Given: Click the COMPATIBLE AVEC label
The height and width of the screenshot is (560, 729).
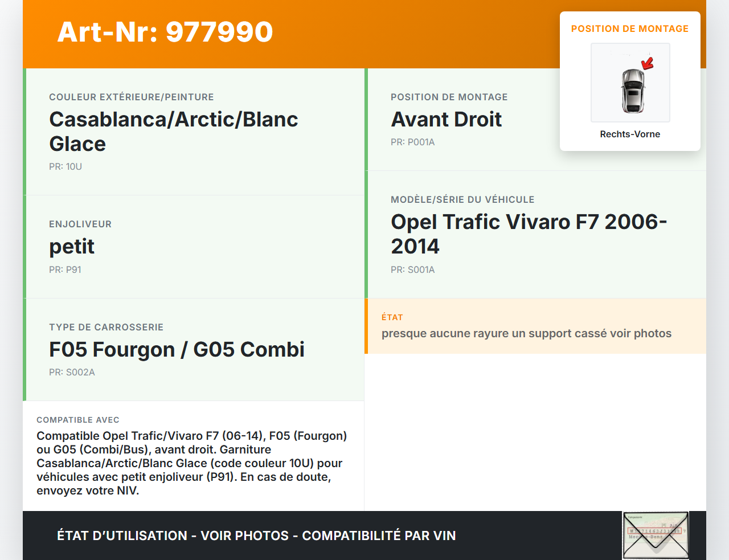Looking at the screenshot, I should (x=78, y=420).
